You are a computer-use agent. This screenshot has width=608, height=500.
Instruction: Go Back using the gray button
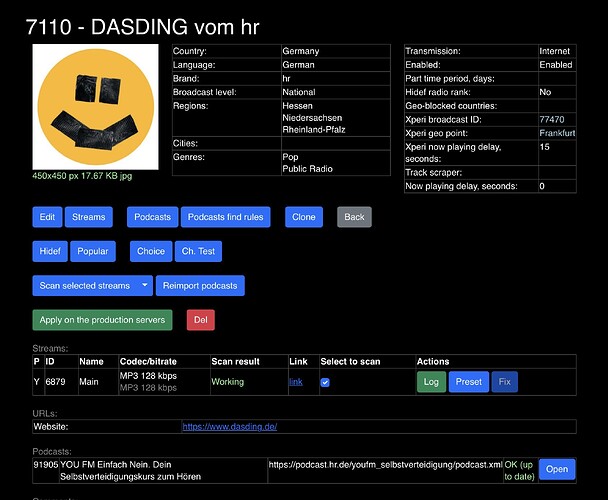tap(354, 217)
